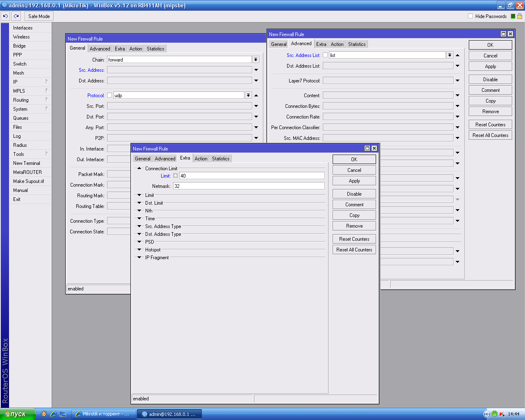Expand the Dst. Limit section

[139, 203]
